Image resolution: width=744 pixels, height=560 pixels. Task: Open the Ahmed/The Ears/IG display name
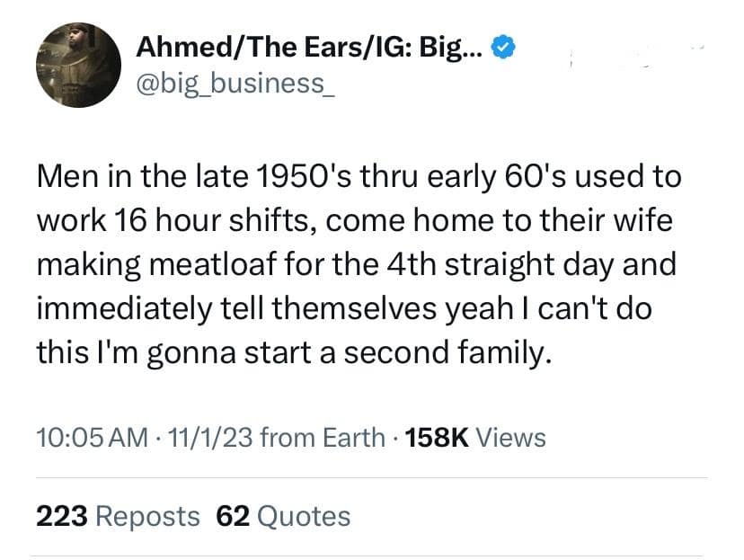tap(309, 49)
